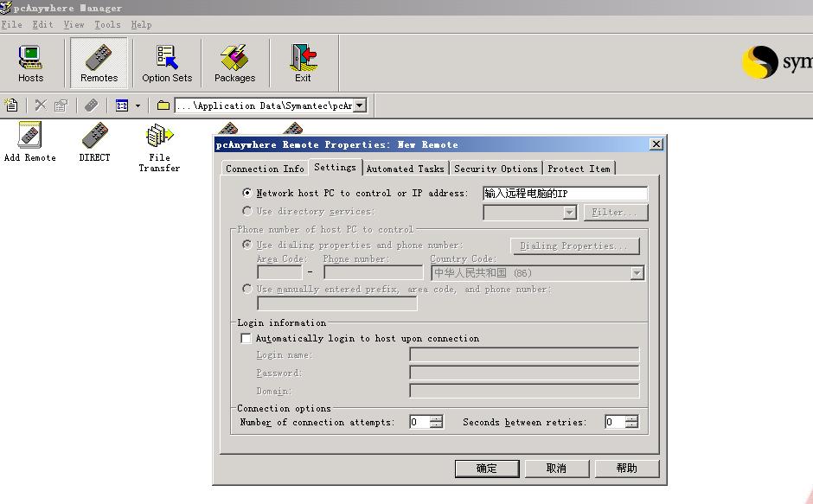Open the Country Code dropdown

click(x=637, y=273)
